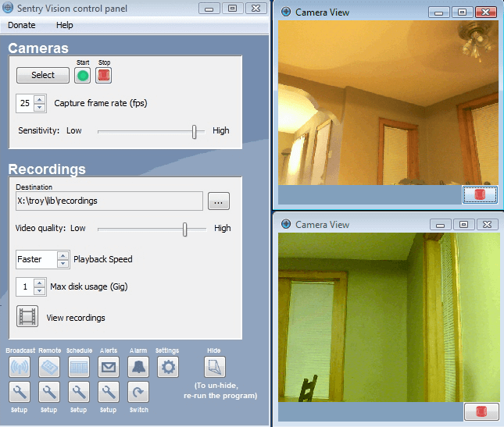The width and height of the screenshot is (504, 427).
Task: Click the Hide program icon
Action: click(x=214, y=367)
